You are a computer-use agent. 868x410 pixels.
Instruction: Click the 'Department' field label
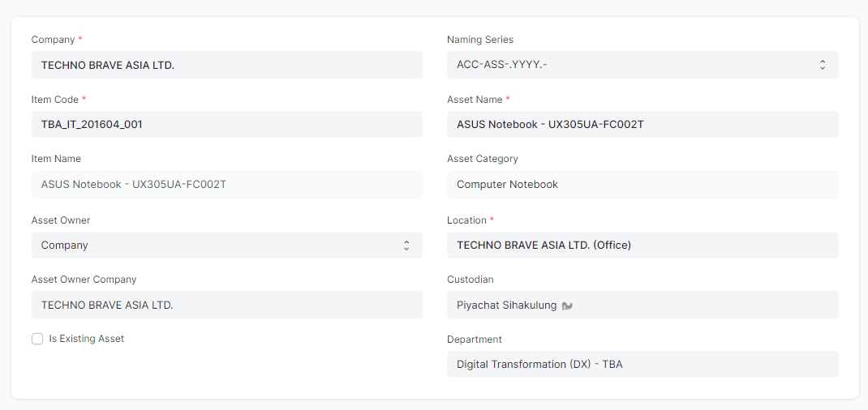pyautogui.click(x=474, y=340)
